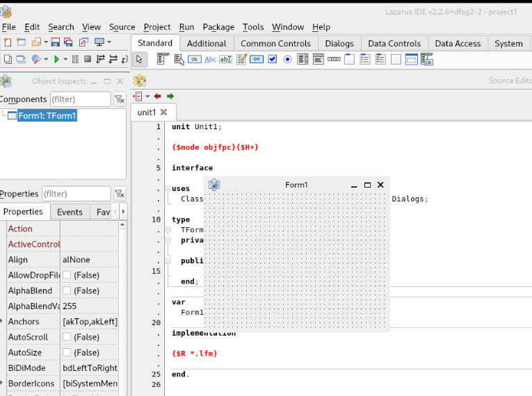Open the Package menu
532x396 pixels.
click(x=218, y=27)
